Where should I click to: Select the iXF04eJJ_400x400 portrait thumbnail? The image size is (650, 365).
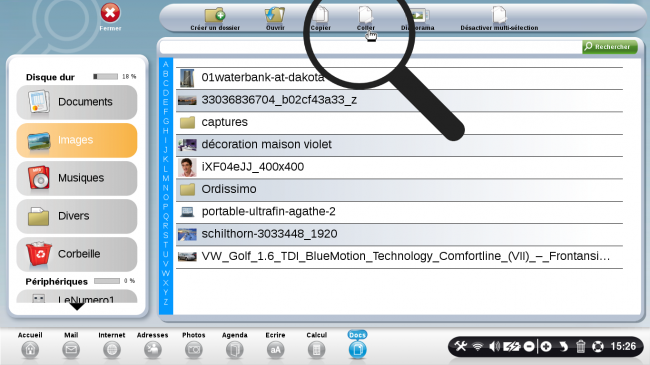pyautogui.click(x=187, y=167)
